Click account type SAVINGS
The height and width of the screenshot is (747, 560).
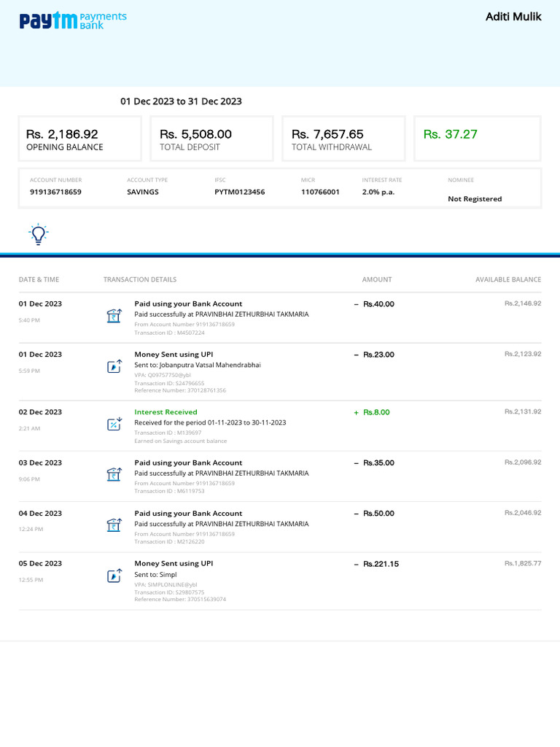143,192
